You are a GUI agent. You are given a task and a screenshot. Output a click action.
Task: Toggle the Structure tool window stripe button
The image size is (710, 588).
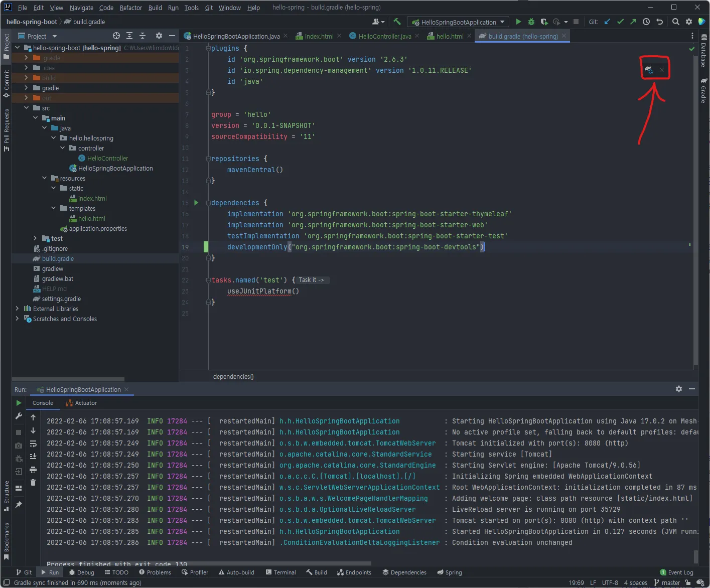point(6,496)
